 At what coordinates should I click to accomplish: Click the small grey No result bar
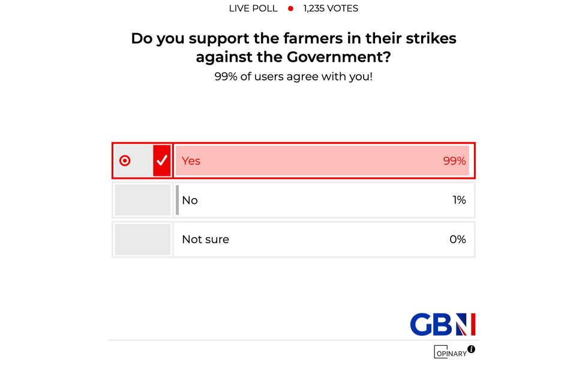pos(177,200)
